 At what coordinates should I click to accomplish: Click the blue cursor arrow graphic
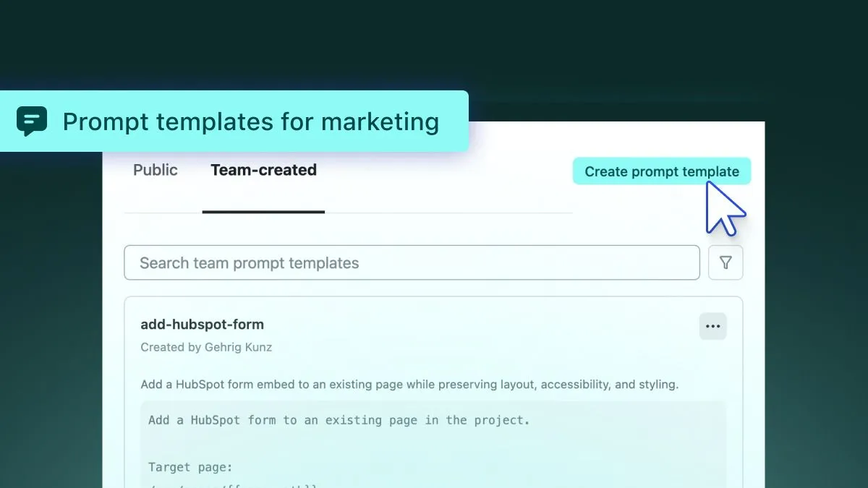[724, 209]
